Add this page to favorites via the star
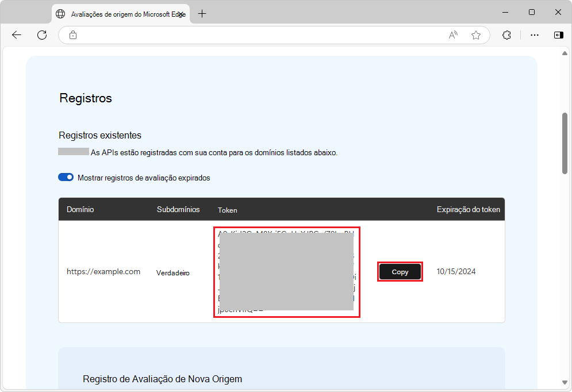Viewport: 572px width, 392px height. pyautogui.click(x=476, y=35)
